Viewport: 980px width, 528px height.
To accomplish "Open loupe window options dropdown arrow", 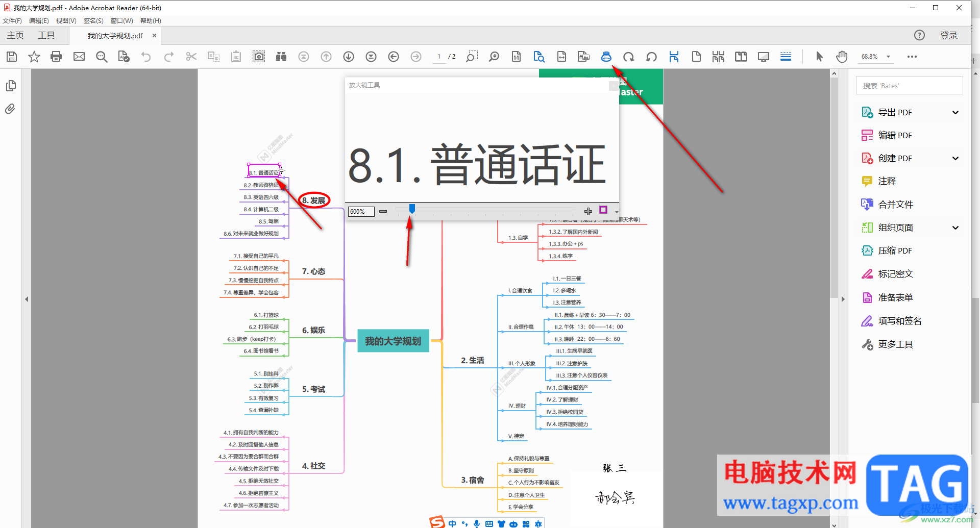I will point(617,212).
